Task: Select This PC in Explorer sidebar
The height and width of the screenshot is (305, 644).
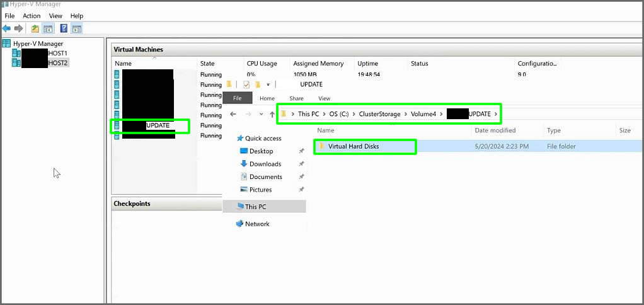Action: (264, 207)
